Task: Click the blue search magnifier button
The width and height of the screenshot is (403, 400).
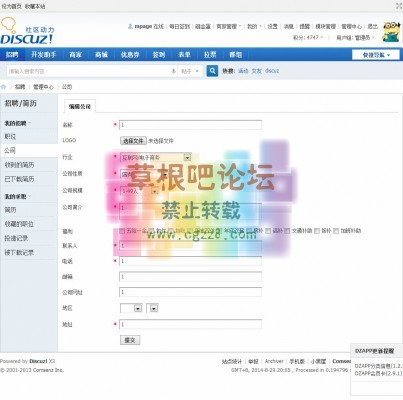Action: pos(212,71)
